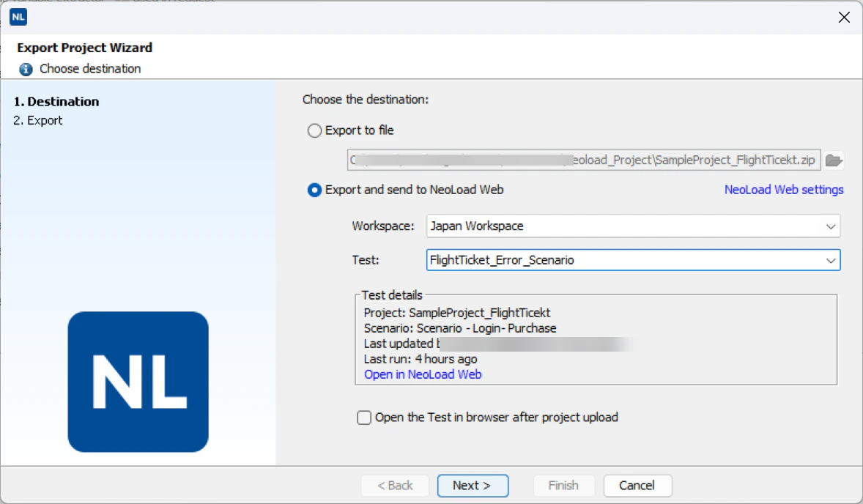This screenshot has height=504, width=863.
Task: Click the Test: label
Action: 366,260
